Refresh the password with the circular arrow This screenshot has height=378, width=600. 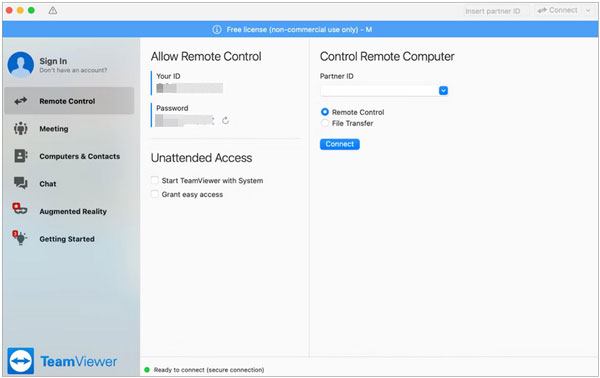(225, 121)
